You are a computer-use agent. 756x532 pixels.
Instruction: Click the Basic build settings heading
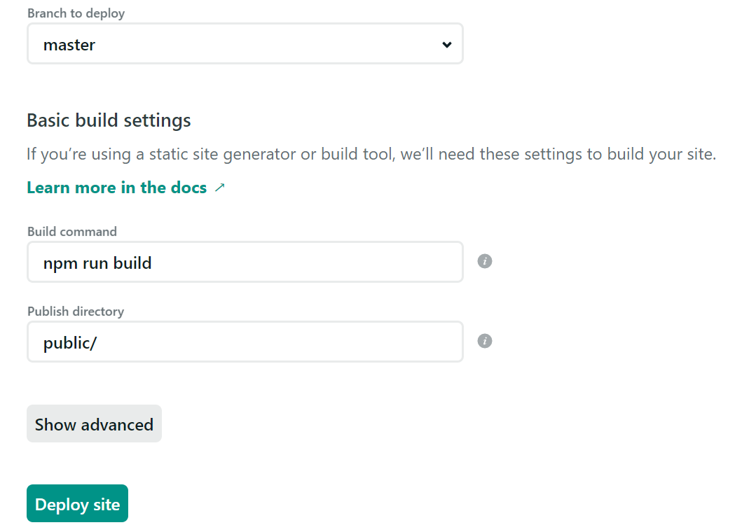pos(109,120)
